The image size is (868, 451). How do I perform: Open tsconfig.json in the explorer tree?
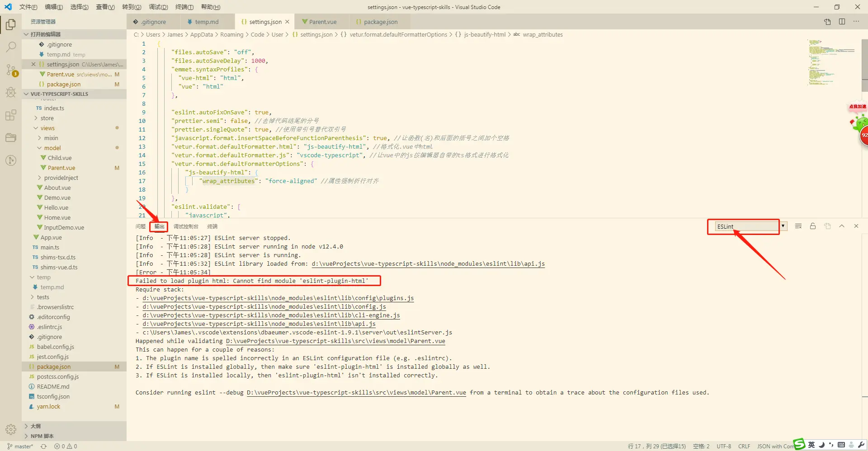pyautogui.click(x=53, y=397)
